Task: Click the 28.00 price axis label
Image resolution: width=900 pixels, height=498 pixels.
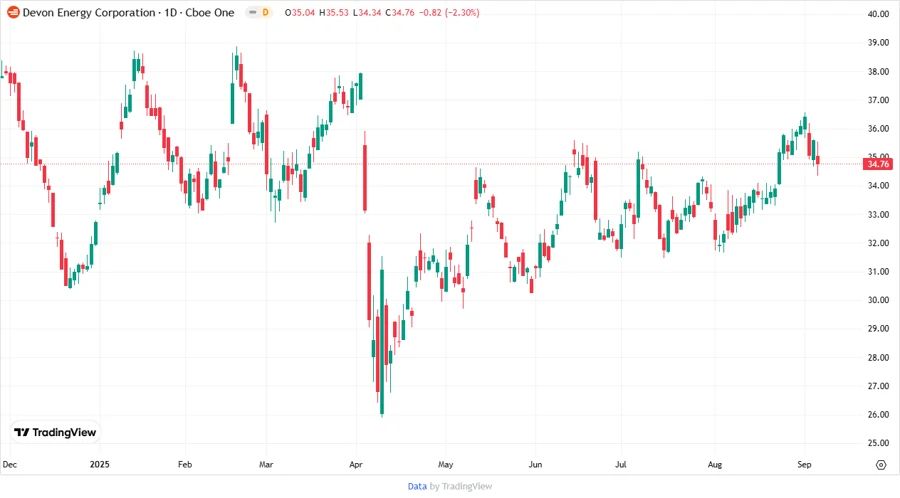Action: [878, 357]
